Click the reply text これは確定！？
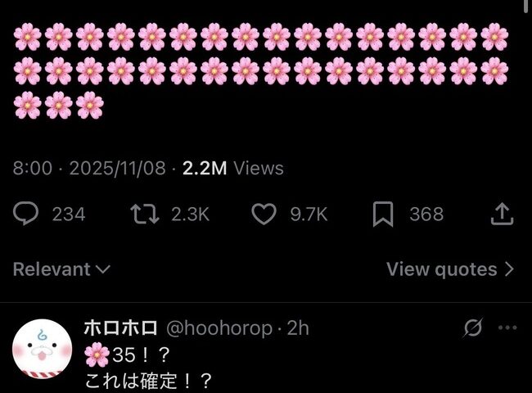Image resolution: width=532 pixels, height=393 pixels. pos(148,381)
